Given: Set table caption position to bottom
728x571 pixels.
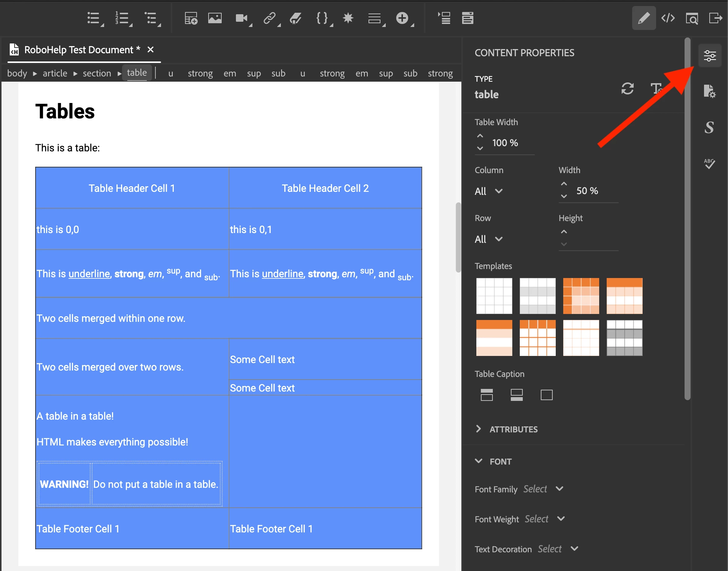Looking at the screenshot, I should (516, 395).
